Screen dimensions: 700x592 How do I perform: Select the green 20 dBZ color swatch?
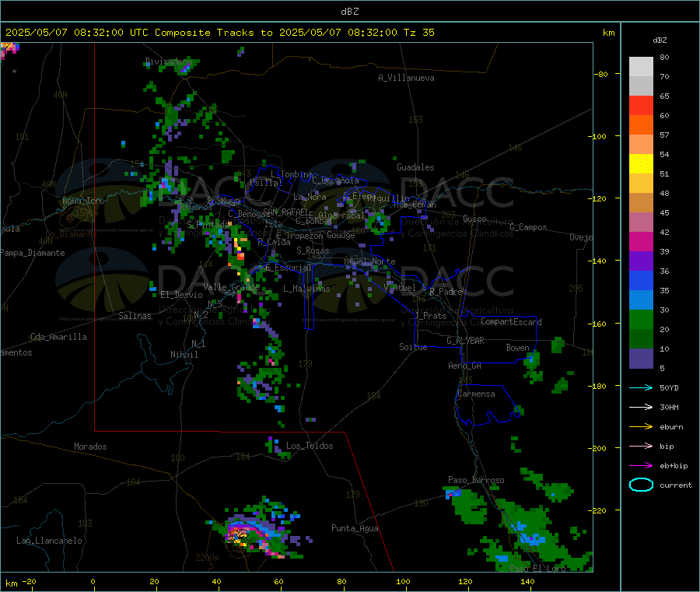coord(641,319)
